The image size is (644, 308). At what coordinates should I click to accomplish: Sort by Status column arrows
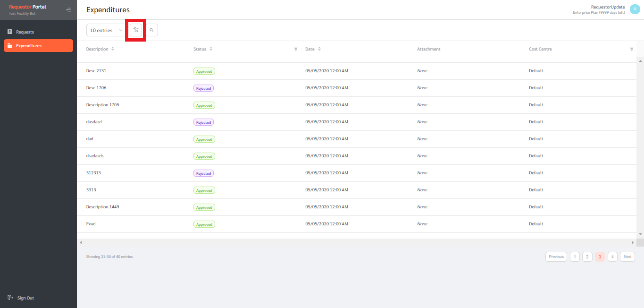(211, 49)
